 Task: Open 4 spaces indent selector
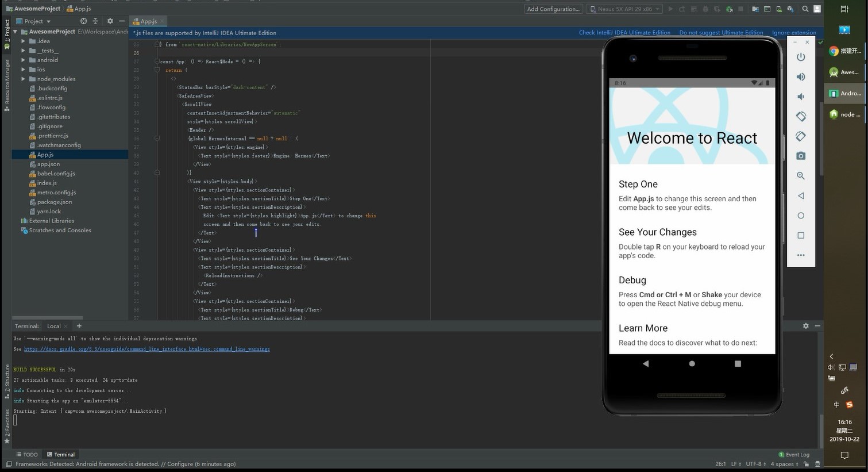click(x=785, y=464)
